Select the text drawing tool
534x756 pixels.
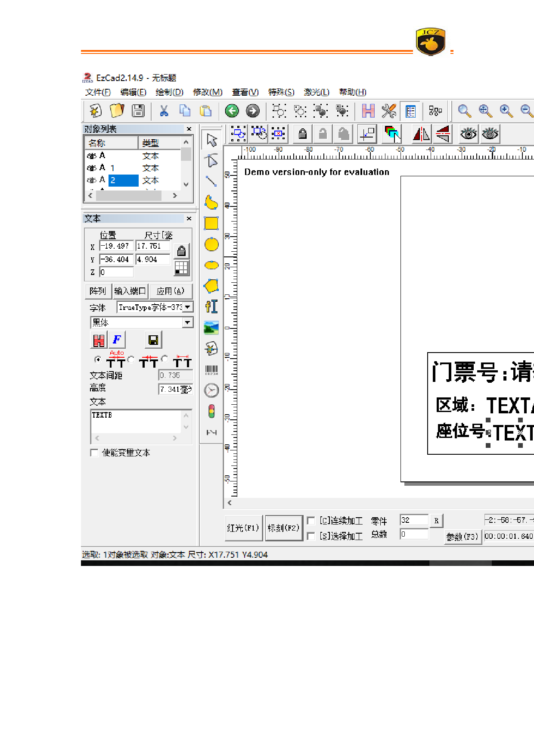(x=211, y=306)
